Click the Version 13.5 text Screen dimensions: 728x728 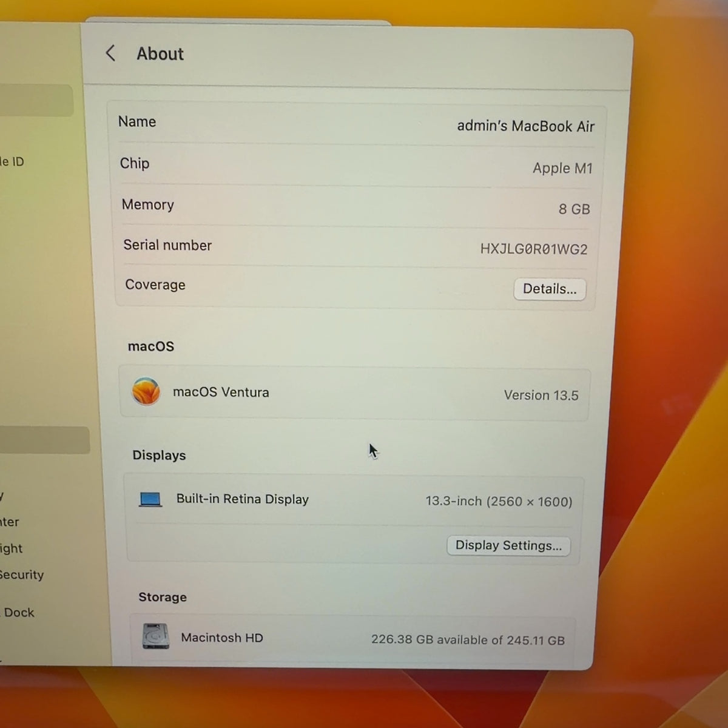[541, 395]
